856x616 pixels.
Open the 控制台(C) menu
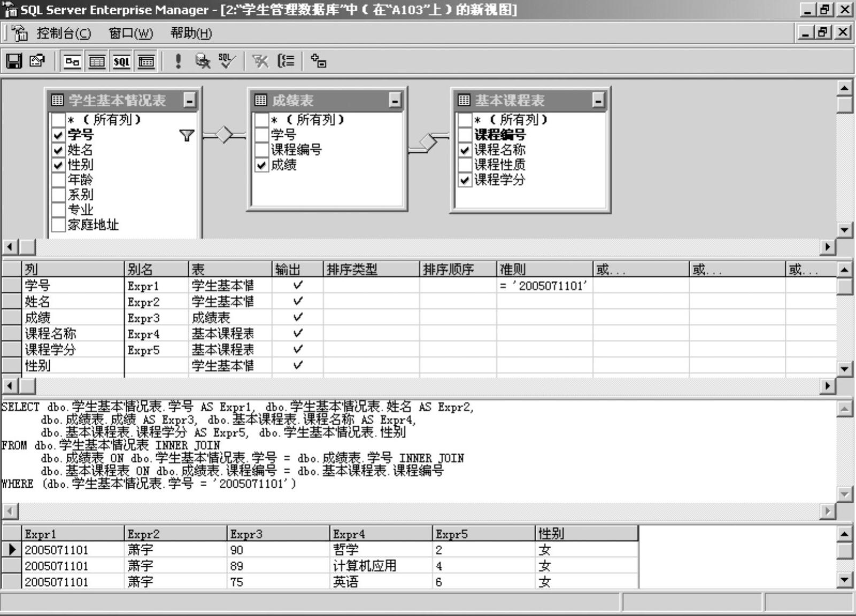64,34
